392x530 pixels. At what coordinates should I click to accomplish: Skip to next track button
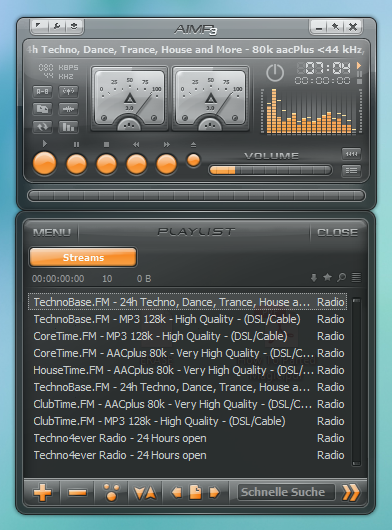[166, 164]
